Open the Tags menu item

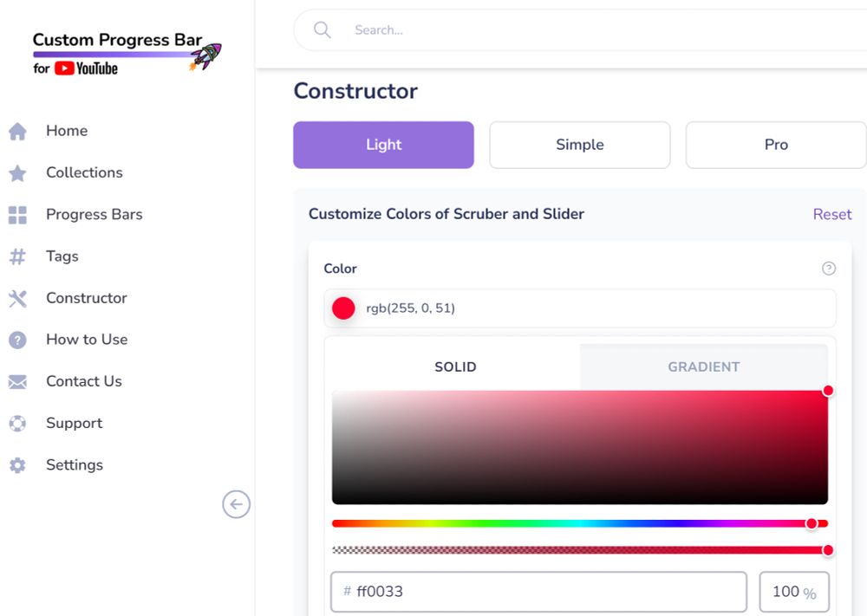point(62,256)
